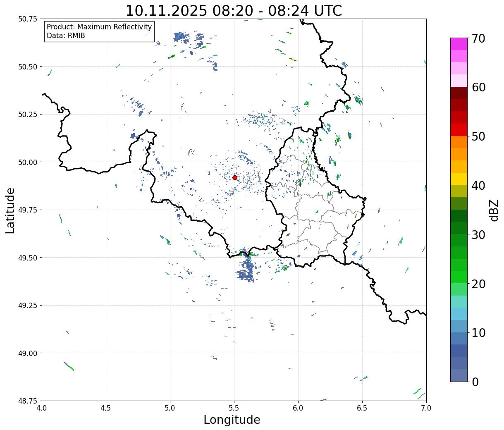Click the latitude tick label '50.75'

28,19
